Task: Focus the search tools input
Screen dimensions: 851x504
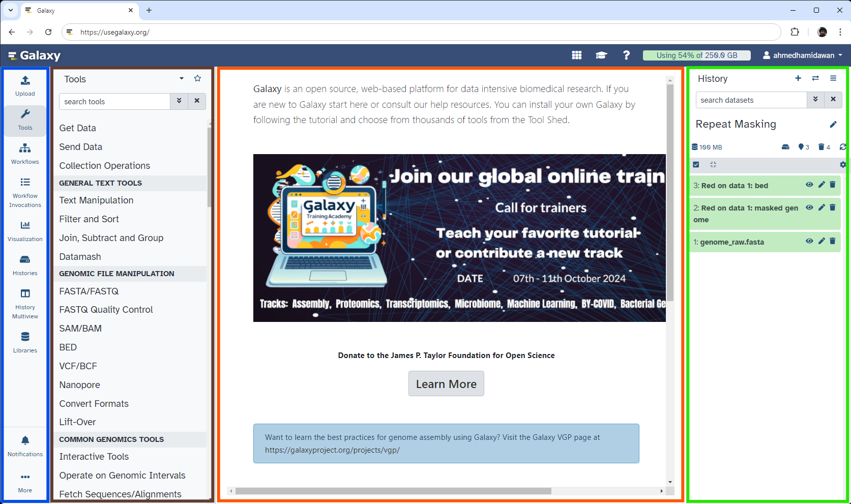Action: tap(114, 101)
